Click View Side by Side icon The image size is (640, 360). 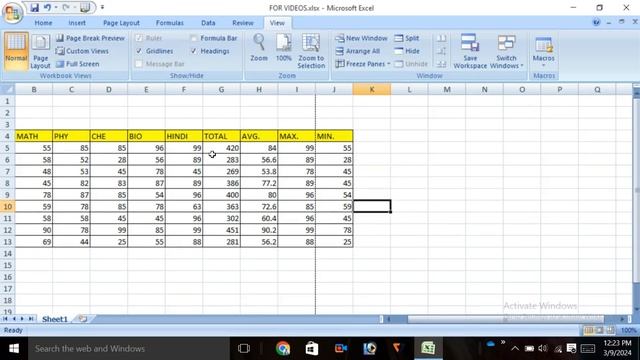point(441,38)
